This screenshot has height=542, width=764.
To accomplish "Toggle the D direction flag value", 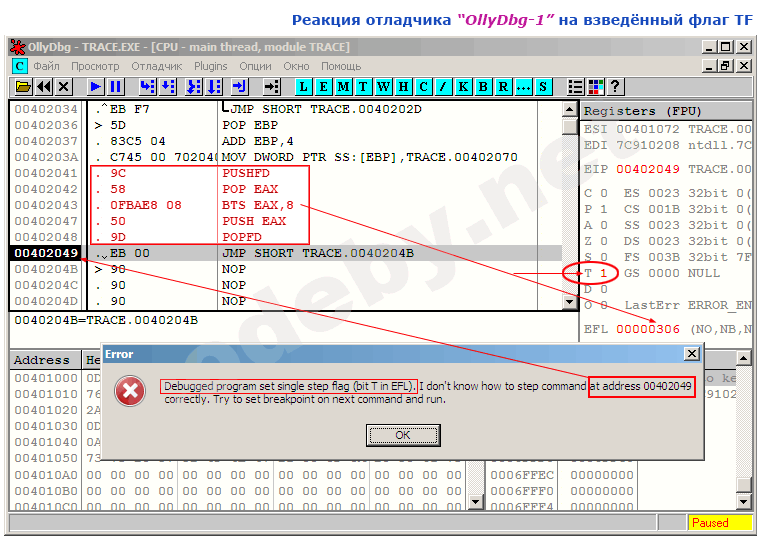I will [x=603, y=289].
